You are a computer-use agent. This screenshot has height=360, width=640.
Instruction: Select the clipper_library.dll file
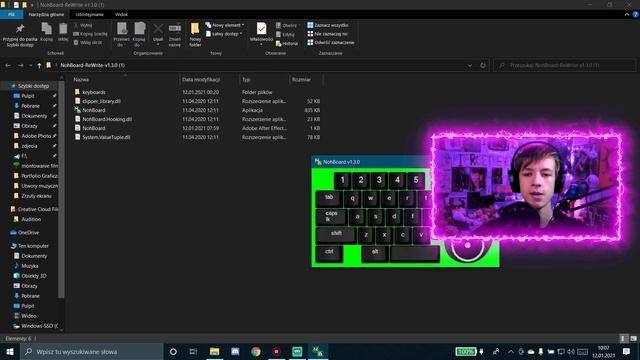(101, 101)
